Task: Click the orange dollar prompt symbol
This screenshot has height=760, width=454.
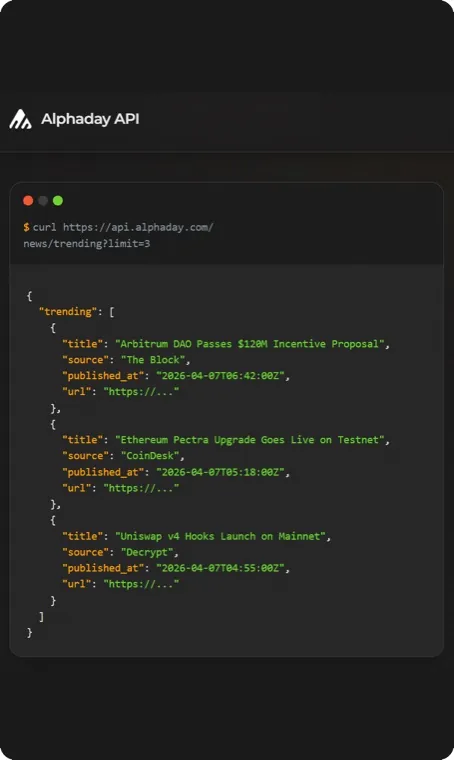Action: click(26, 227)
